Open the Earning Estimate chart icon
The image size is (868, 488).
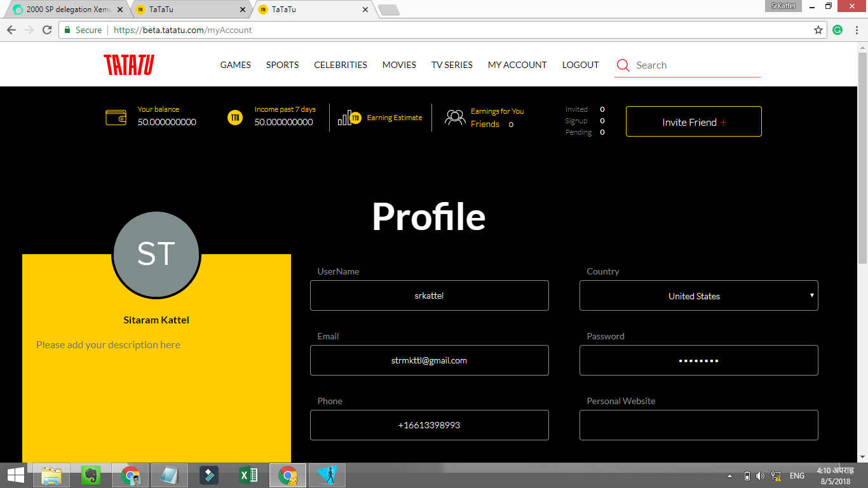[x=348, y=117]
